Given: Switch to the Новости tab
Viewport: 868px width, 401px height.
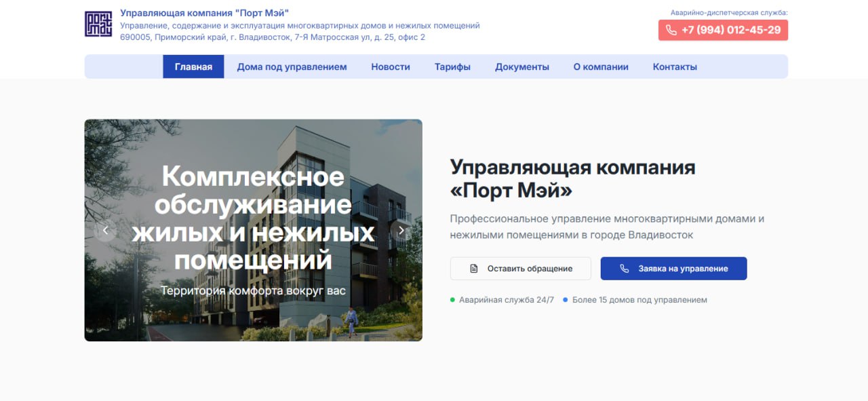Looking at the screenshot, I should (x=390, y=66).
